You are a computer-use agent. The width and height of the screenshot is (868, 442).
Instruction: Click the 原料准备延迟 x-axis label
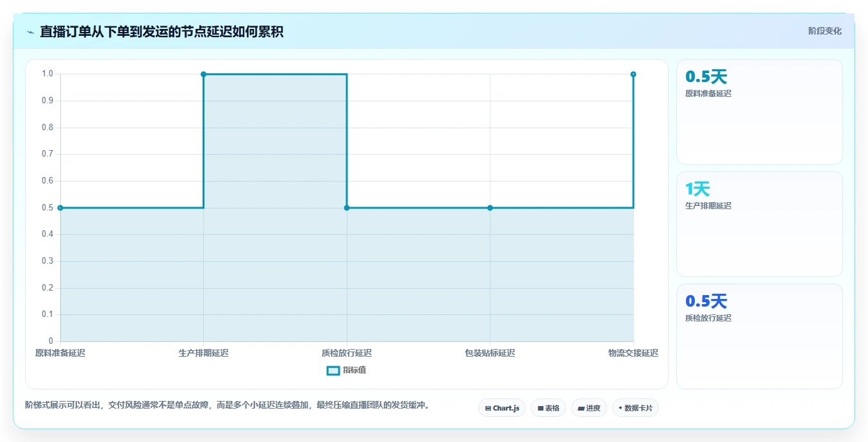click(x=60, y=353)
